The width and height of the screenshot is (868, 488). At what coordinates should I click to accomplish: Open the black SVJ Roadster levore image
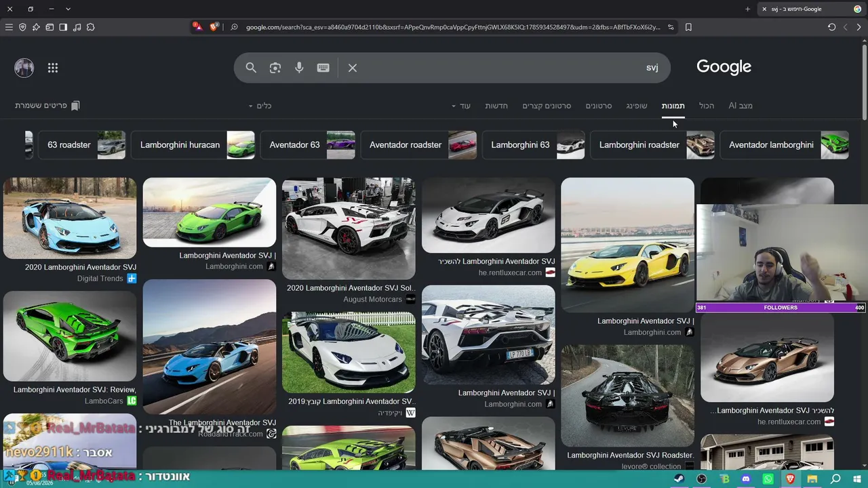(x=627, y=395)
